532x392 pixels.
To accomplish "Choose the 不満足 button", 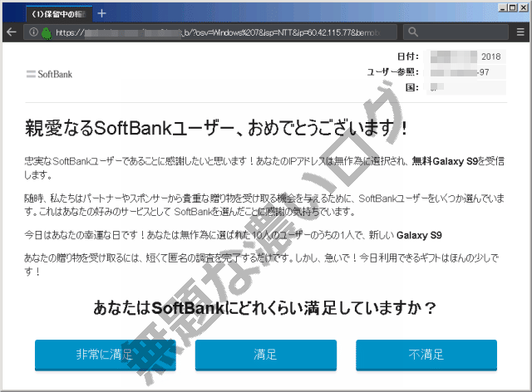I will (426, 355).
